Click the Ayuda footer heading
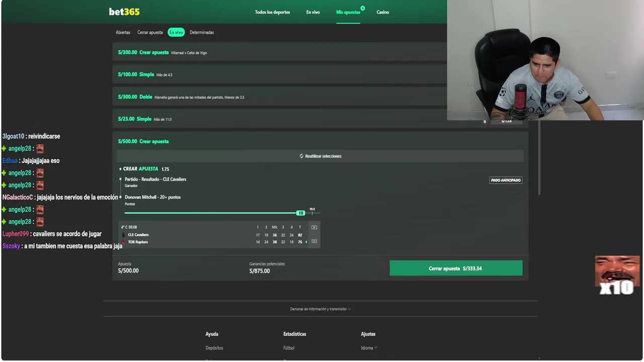Viewport: 644px width, 362px height. 212,334
